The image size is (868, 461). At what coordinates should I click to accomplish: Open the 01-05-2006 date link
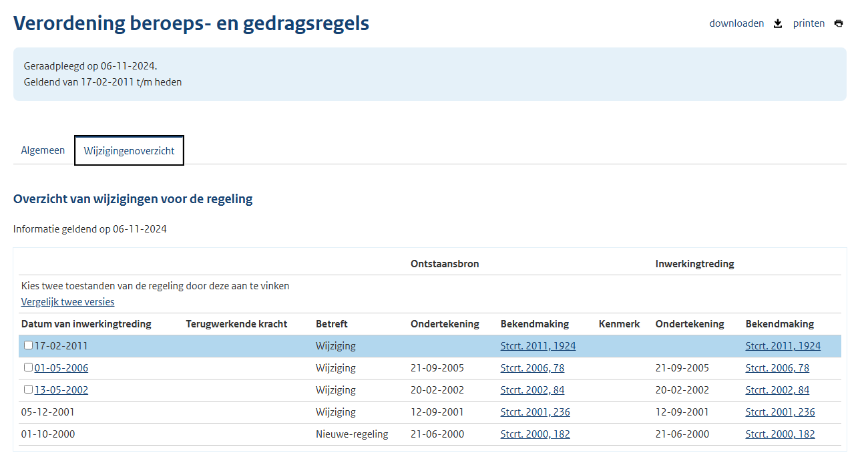(x=61, y=368)
